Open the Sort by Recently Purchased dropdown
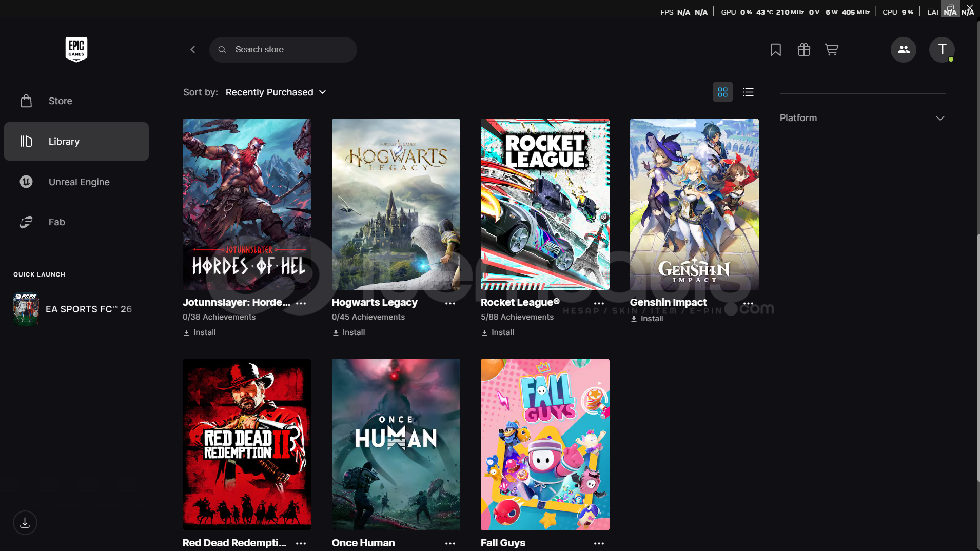This screenshot has width=980, height=551. [276, 92]
